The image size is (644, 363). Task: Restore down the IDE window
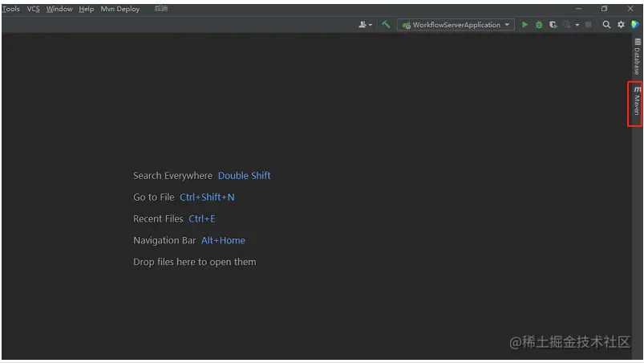[604, 9]
